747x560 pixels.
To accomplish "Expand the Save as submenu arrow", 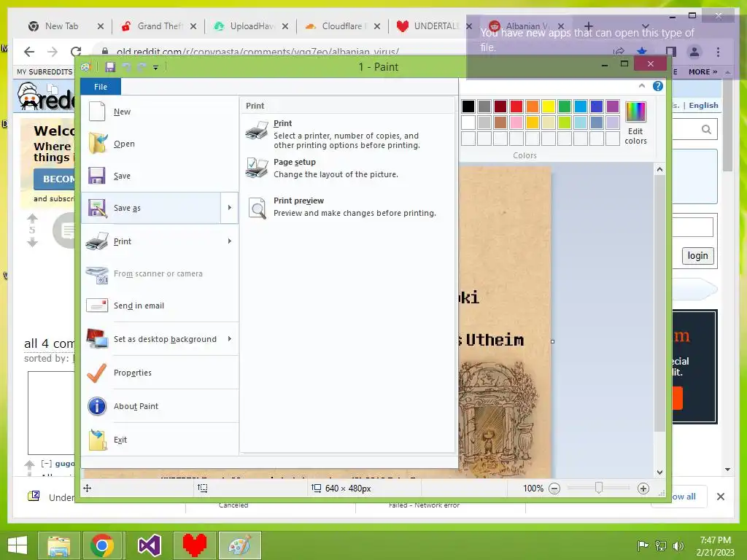I will coord(230,208).
